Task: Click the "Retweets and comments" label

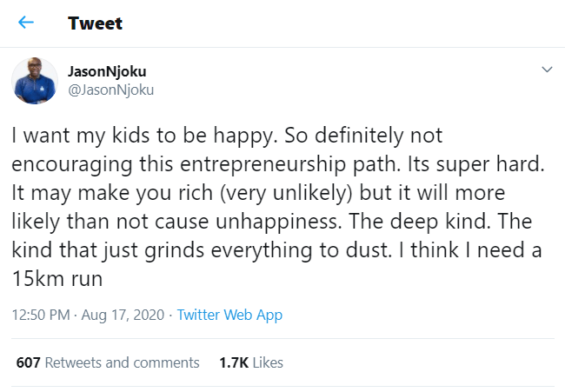Action: 122,362
